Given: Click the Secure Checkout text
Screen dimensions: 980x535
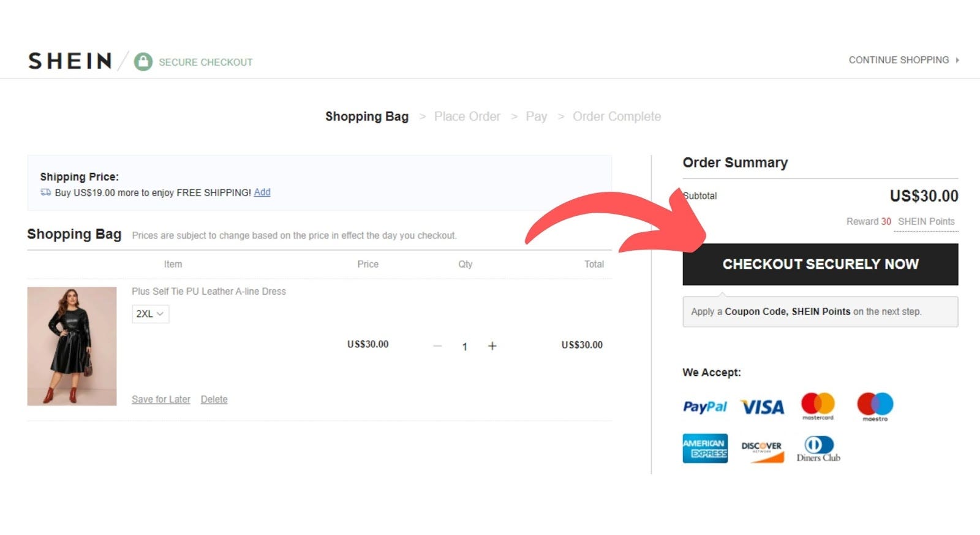Looking at the screenshot, I should point(206,62).
